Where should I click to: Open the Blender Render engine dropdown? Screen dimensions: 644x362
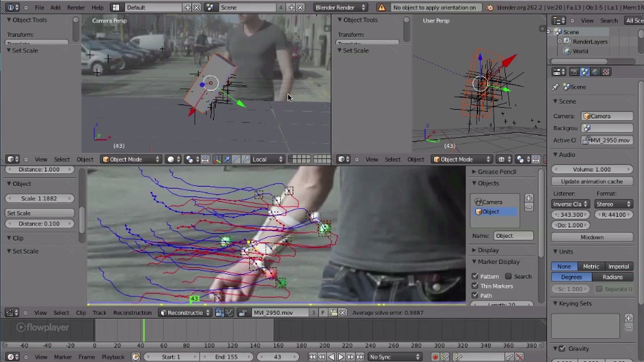(340, 8)
